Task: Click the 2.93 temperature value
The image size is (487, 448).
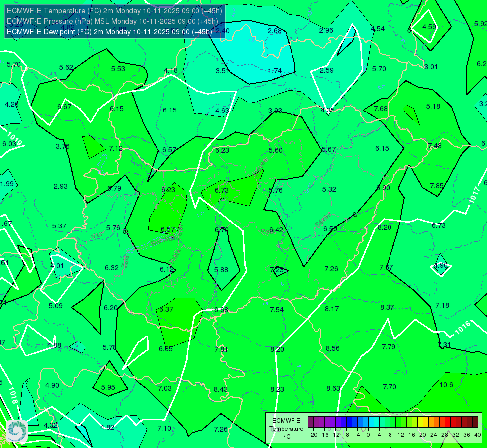Action: tap(61, 186)
